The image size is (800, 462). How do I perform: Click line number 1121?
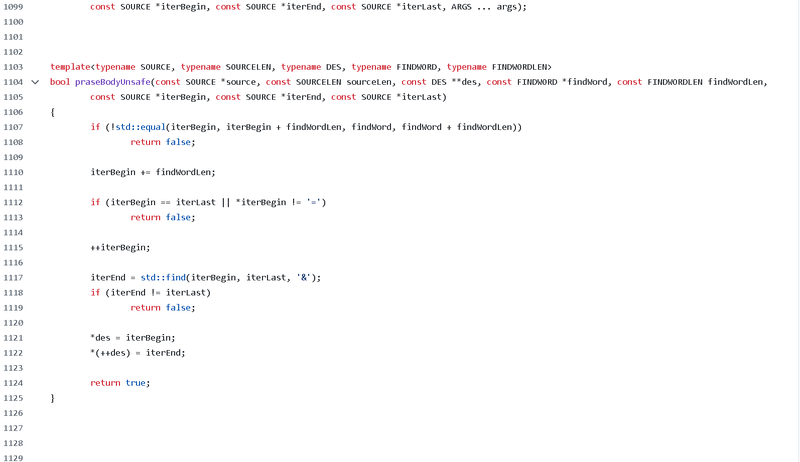coord(13,338)
